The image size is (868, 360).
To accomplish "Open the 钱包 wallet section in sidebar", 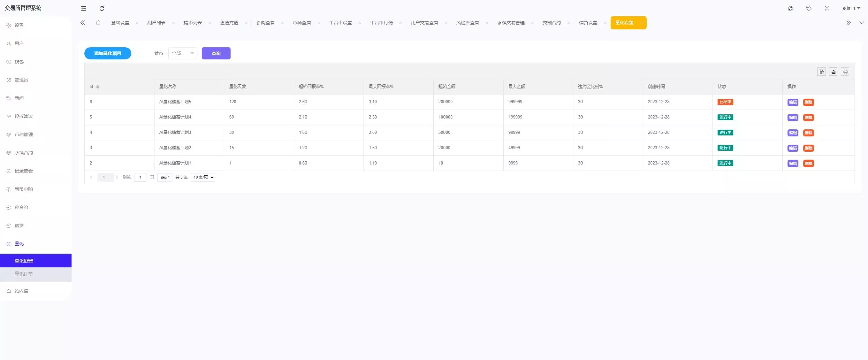I will pyautogui.click(x=19, y=62).
